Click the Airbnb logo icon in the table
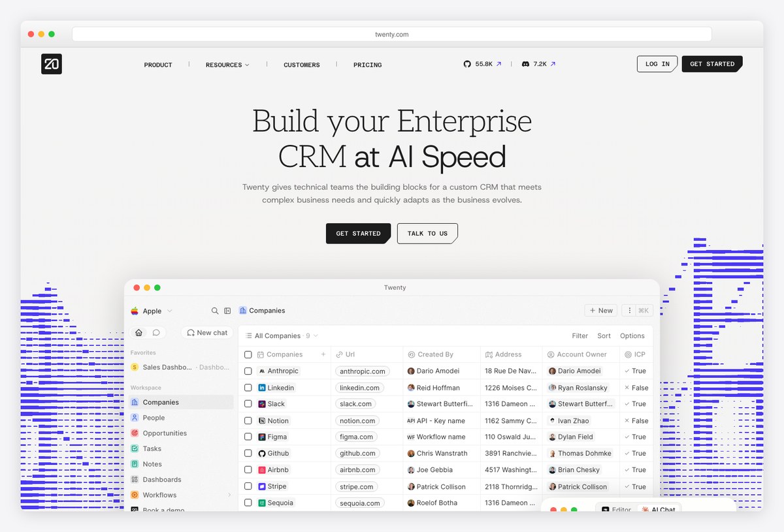Image resolution: width=784 pixels, height=532 pixels. pyautogui.click(x=262, y=470)
